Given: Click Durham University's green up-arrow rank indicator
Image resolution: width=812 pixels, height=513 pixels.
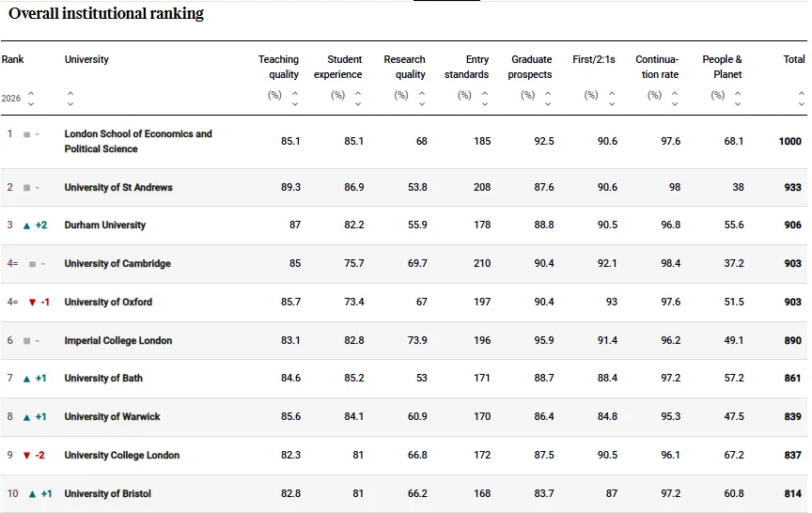Looking at the screenshot, I should coord(26,225).
